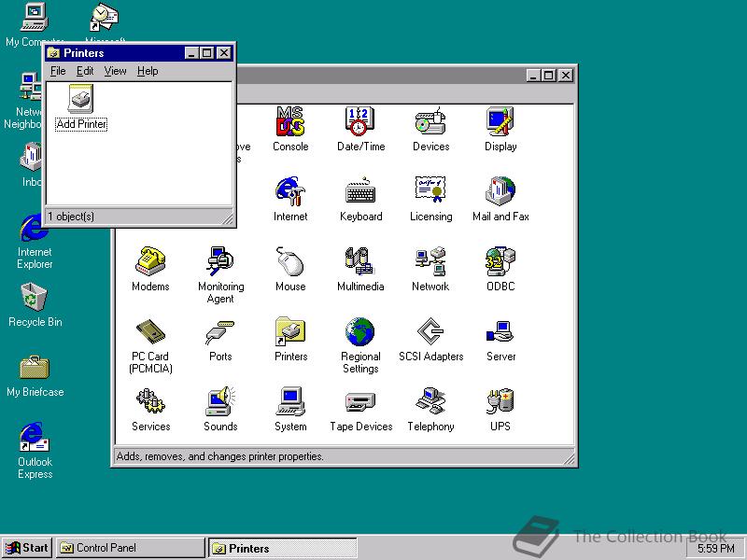Open the File menu in Printers window
747x560 pixels.
[58, 71]
